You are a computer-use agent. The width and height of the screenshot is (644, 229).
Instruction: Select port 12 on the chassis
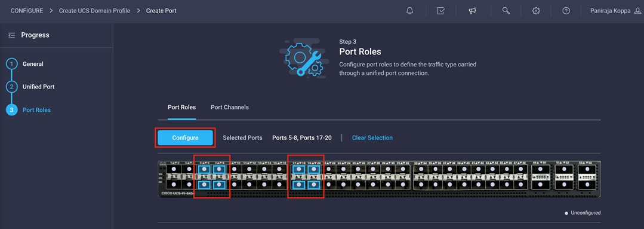(x=249, y=184)
